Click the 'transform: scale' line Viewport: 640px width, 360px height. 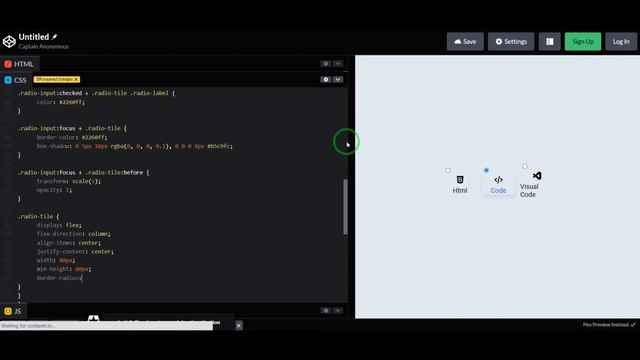click(x=69, y=181)
